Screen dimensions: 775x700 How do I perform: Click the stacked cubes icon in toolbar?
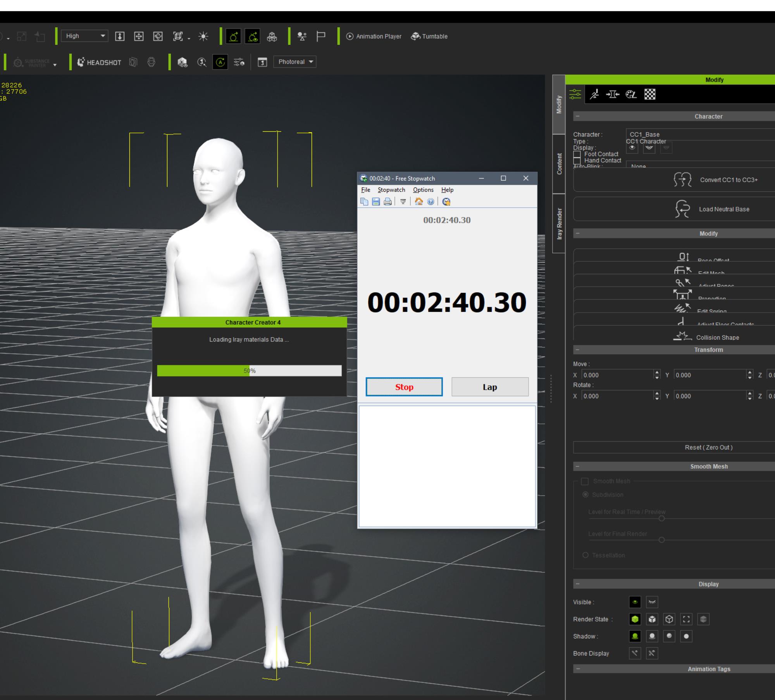tap(272, 36)
